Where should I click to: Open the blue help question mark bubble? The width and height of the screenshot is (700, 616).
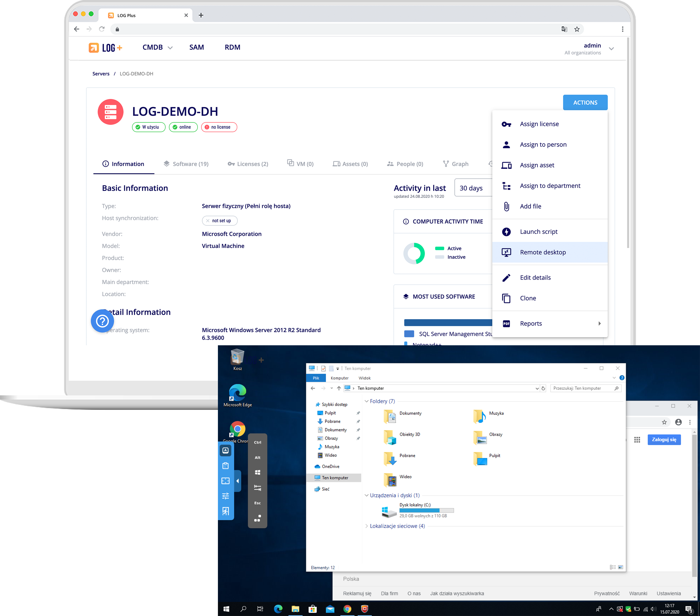click(x=102, y=321)
